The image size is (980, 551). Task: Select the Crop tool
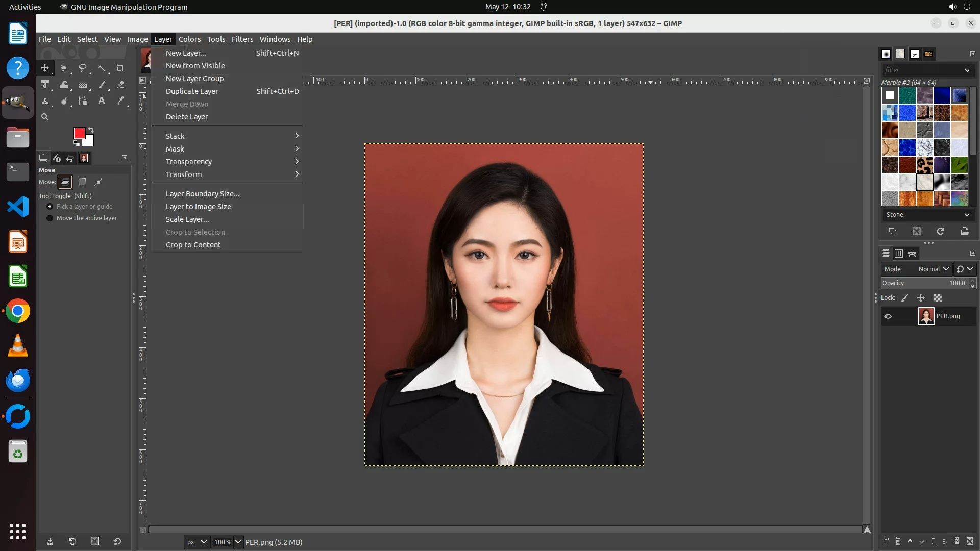(x=120, y=68)
